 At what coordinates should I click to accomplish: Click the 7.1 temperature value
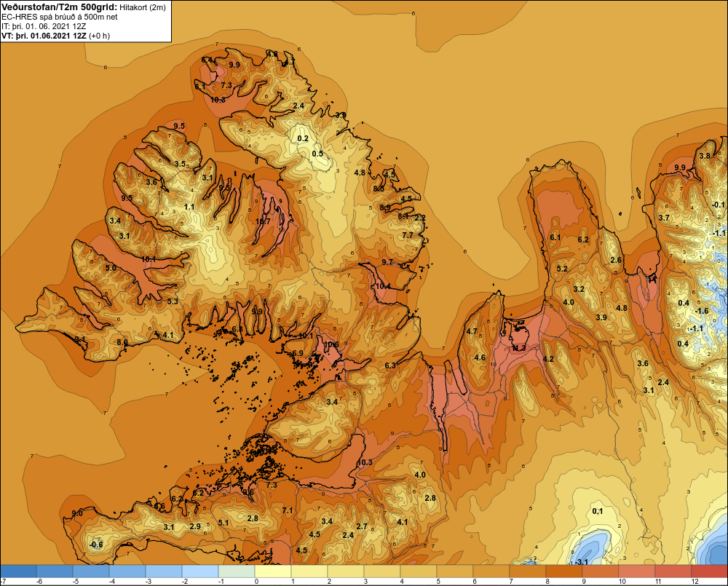point(288,510)
